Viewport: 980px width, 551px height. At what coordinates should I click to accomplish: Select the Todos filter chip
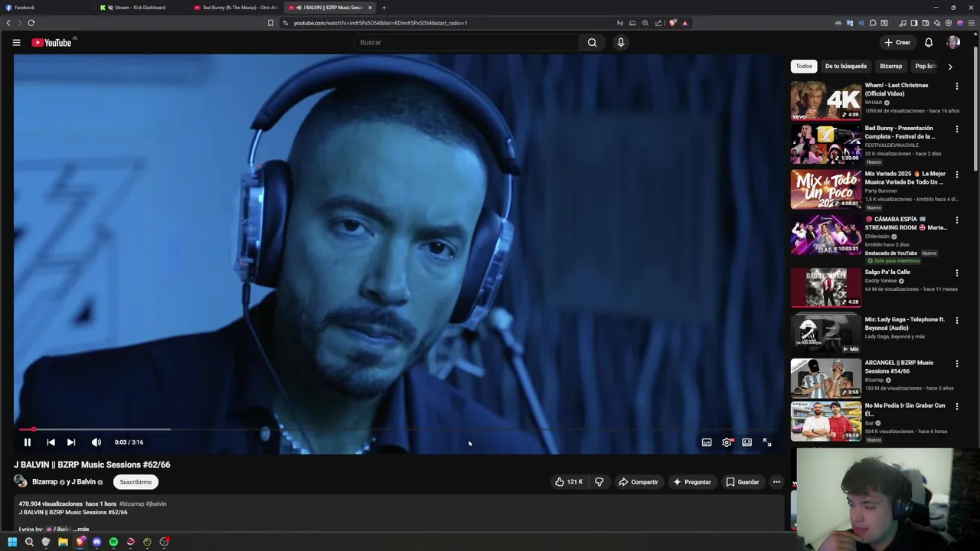click(x=804, y=67)
